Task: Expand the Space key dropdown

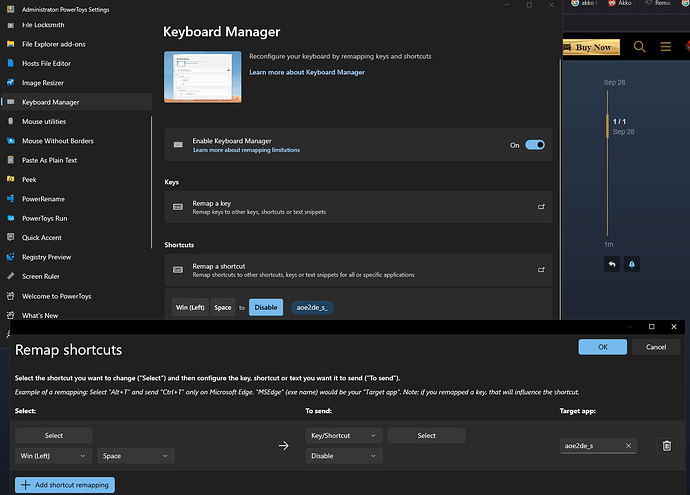Action: click(136, 456)
